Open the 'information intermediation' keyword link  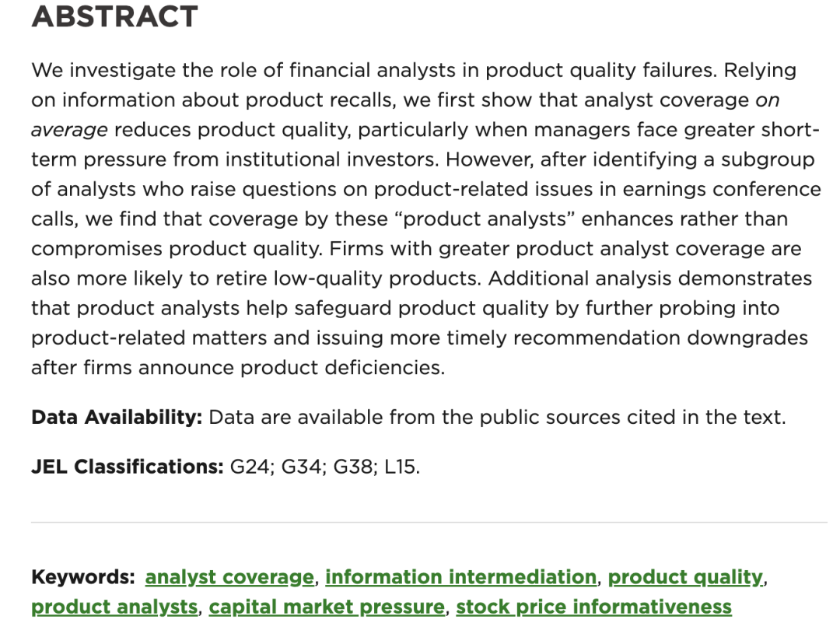coord(460,577)
